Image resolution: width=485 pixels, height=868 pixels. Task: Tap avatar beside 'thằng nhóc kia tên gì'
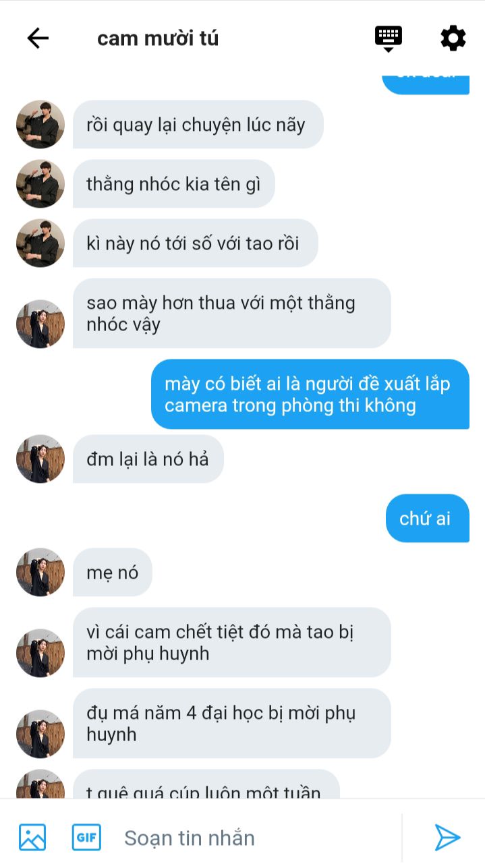tap(40, 183)
